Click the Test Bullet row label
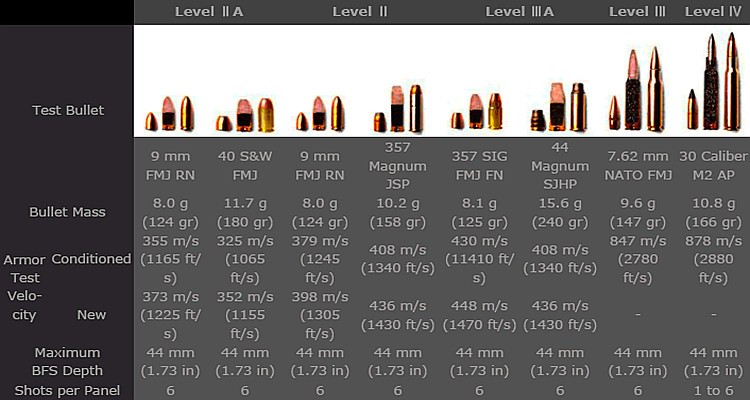750x400 pixels. 68,111
